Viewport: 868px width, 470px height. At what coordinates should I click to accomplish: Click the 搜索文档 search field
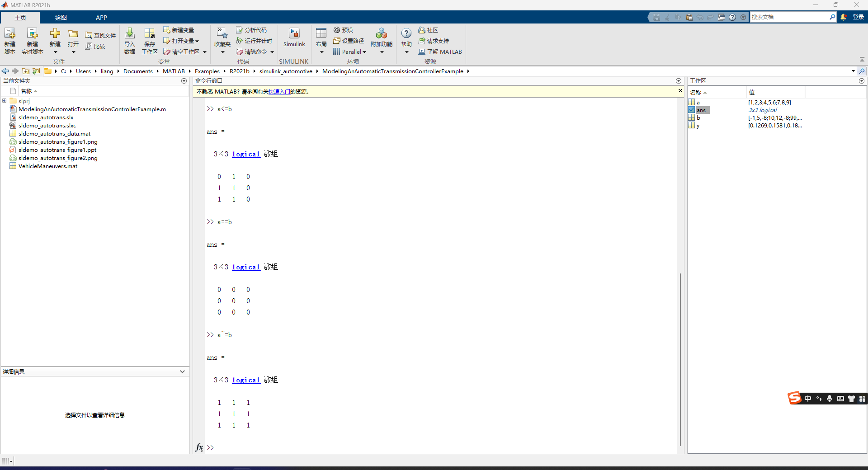(x=789, y=17)
